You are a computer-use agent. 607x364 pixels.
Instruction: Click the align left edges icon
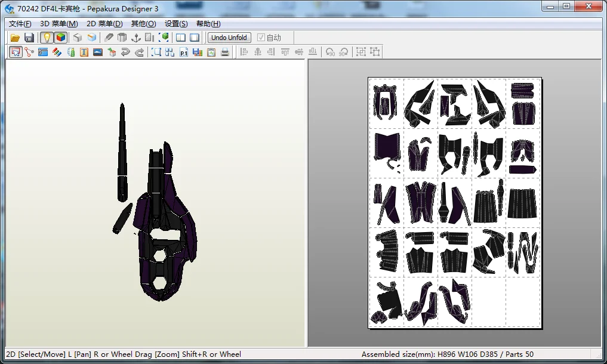(244, 52)
